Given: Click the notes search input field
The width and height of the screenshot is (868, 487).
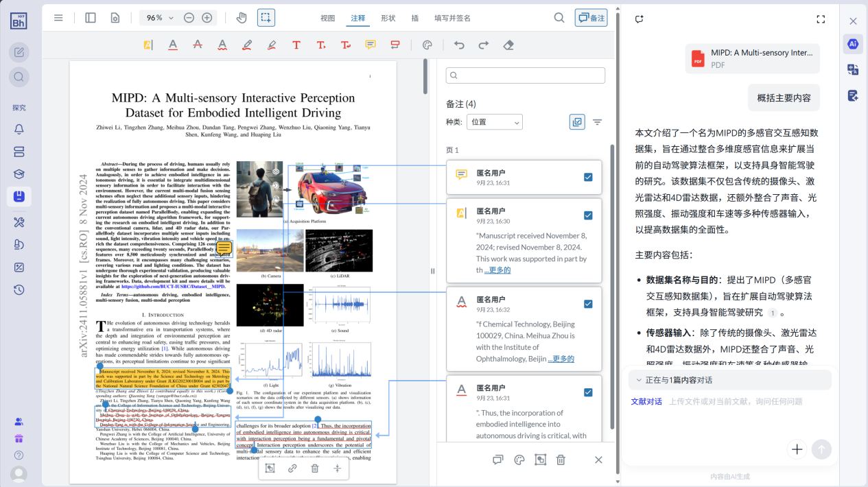Looking at the screenshot, I should point(526,75).
